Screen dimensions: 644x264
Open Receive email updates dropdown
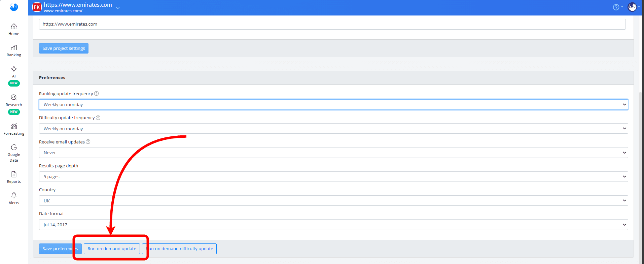[333, 153]
